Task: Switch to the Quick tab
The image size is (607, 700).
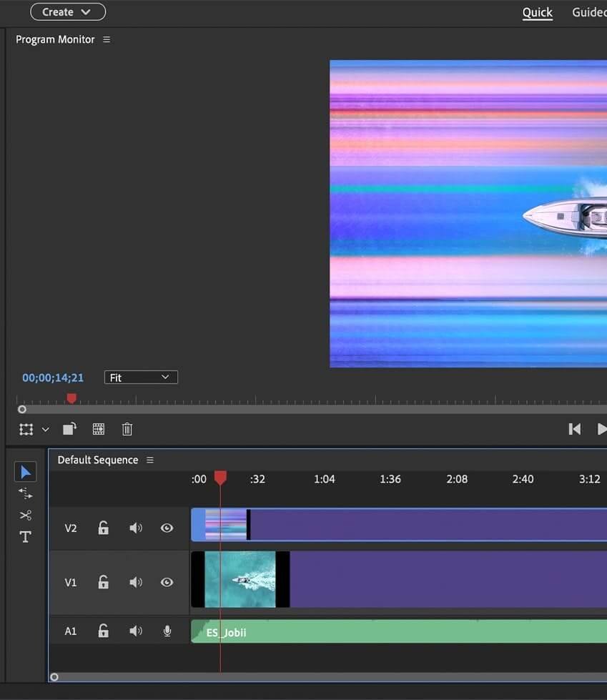Action: [537, 13]
